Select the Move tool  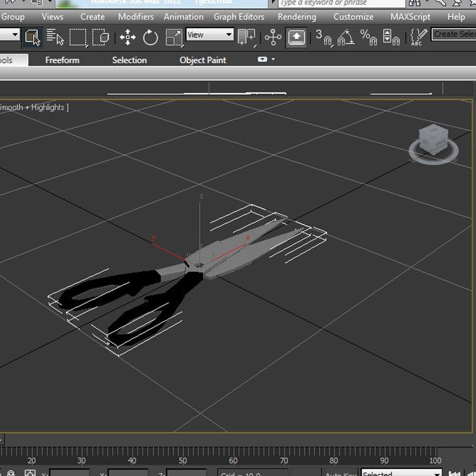click(127, 37)
